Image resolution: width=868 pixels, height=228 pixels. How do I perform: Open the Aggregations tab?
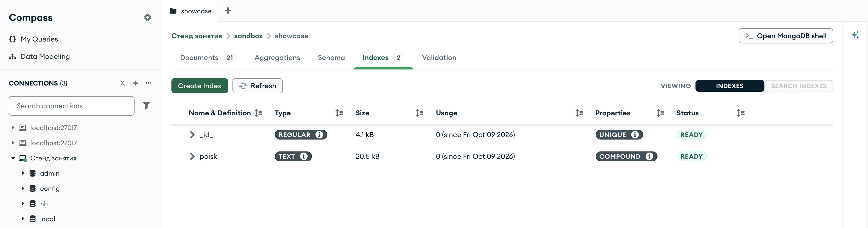pos(277,58)
